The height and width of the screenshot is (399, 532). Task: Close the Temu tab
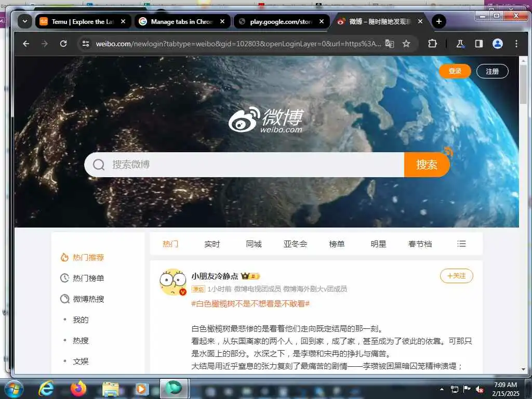click(123, 21)
